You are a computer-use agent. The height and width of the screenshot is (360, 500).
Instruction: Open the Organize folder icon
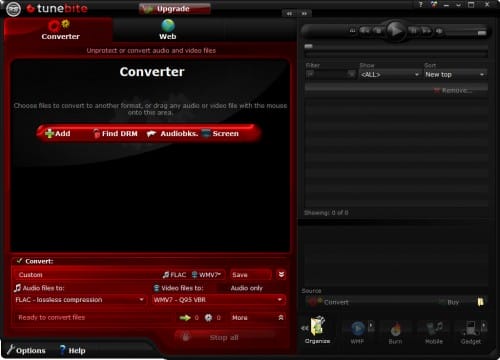(x=317, y=330)
